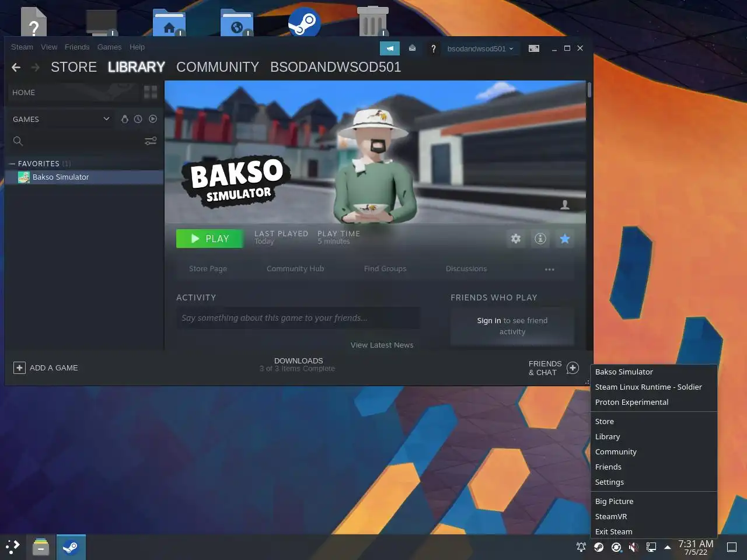Click the friends silhouette icon on banner
The height and width of the screenshot is (560, 747).
565,205
